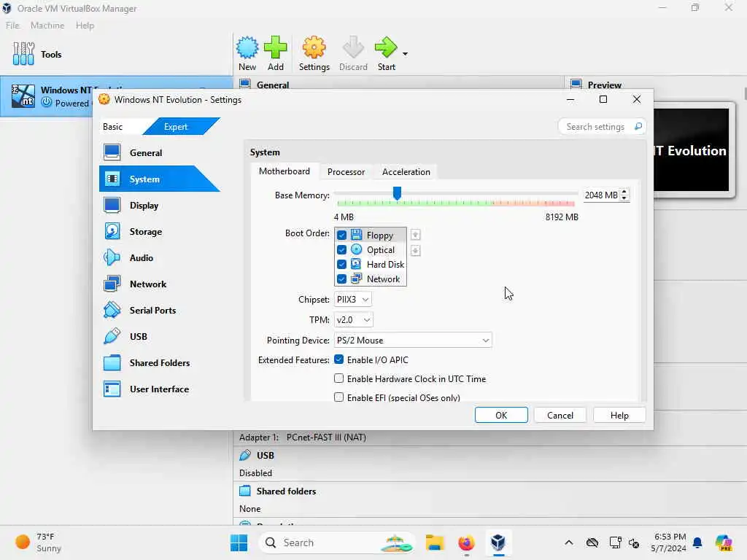Enable EFI (special OSes only) checkbox
The width and height of the screenshot is (747, 560).
click(x=338, y=397)
